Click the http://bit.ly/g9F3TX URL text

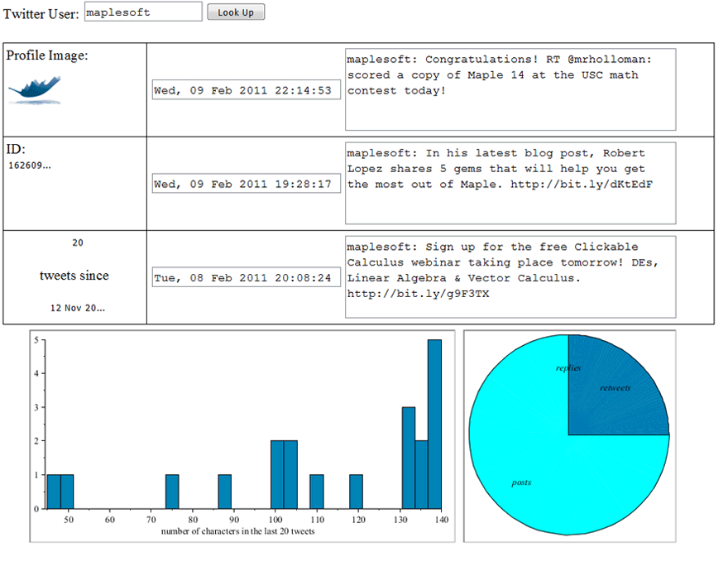(x=418, y=294)
